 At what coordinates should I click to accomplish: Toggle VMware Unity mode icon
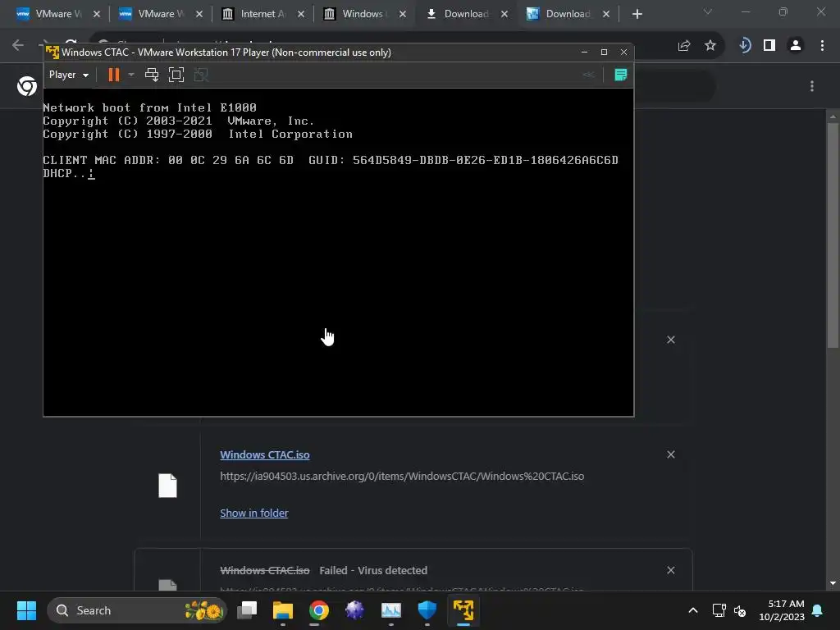(201, 75)
